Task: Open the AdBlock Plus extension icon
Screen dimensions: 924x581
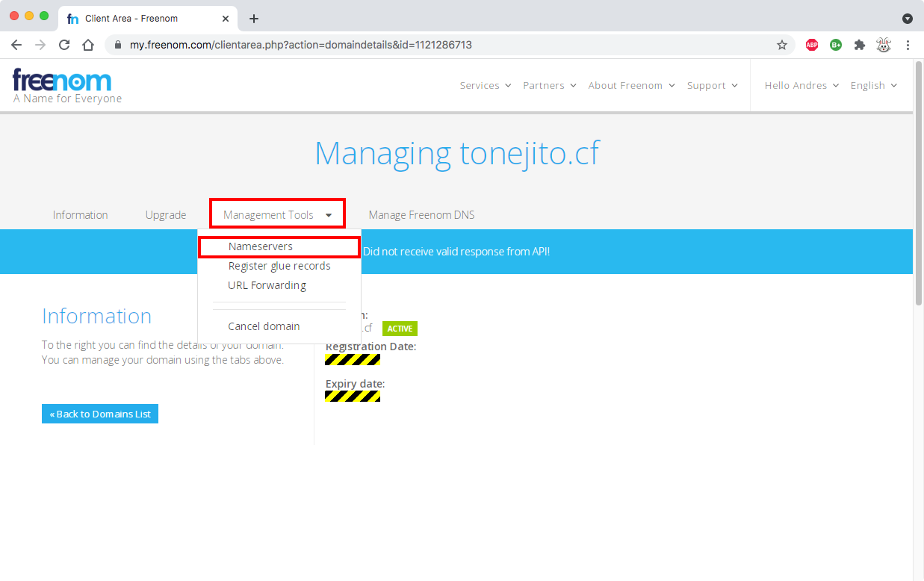Action: click(x=812, y=45)
